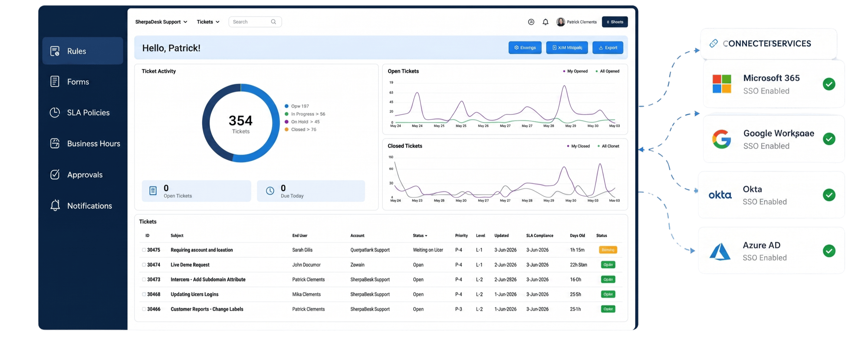Click the clock icon beside Due Today

click(270, 191)
